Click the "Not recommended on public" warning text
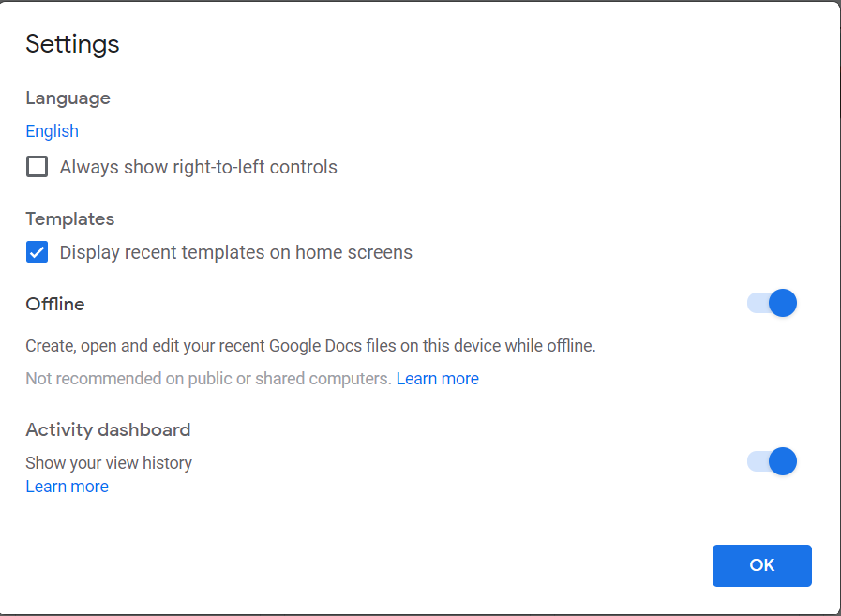Screen dimensions: 841x616 click(208, 379)
